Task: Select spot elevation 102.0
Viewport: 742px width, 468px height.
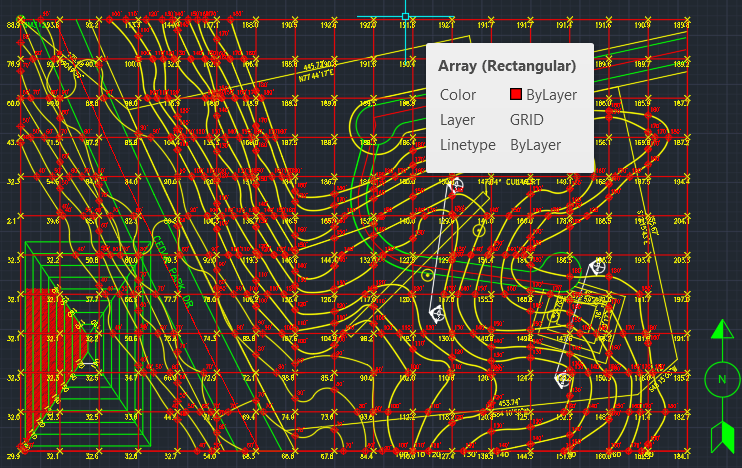Action: 407,378
